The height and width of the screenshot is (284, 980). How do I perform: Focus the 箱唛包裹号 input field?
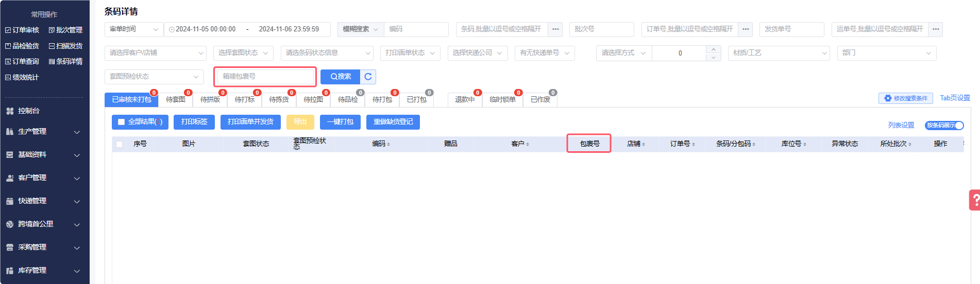tap(265, 77)
